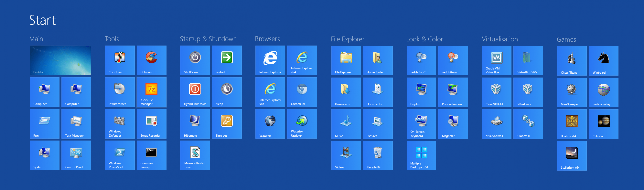644x190 pixels.
Task: Open 7-Zip File Manager tile
Action: coord(151,92)
